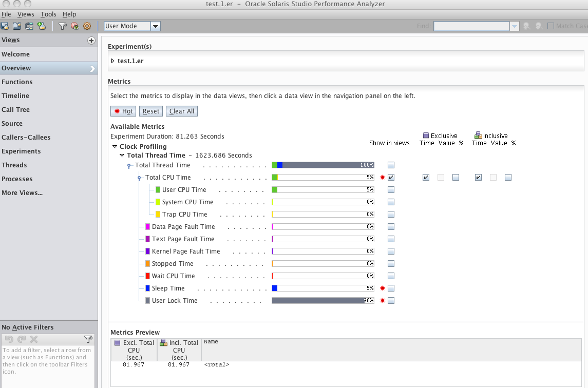Click the Clear All button
Image resolution: width=588 pixels, height=388 pixels.
coord(182,111)
